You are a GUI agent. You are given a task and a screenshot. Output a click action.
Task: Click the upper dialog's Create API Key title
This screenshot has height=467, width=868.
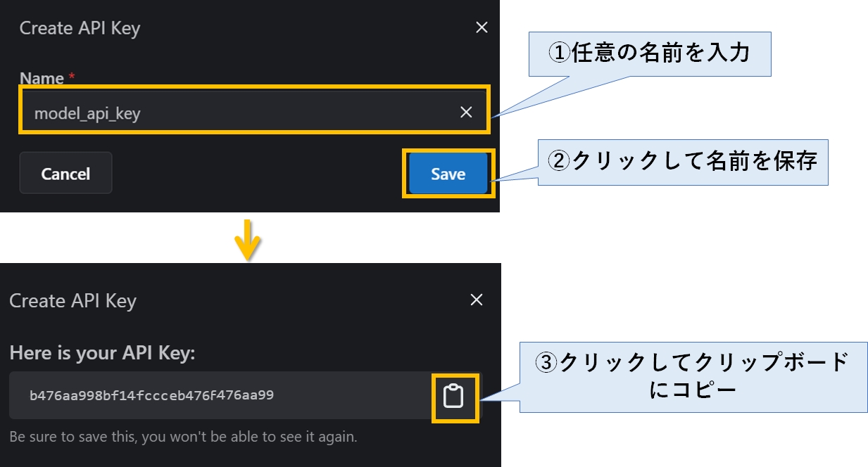click(80, 29)
